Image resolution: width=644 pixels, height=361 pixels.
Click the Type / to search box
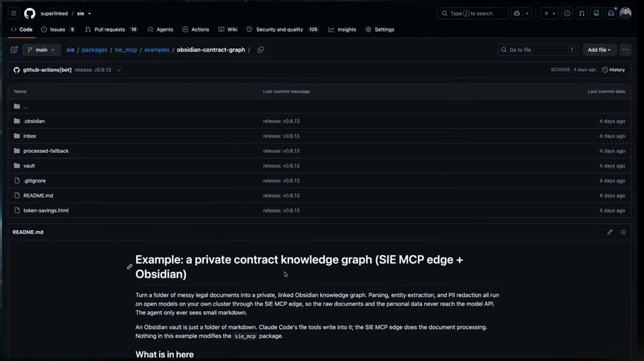(x=473, y=13)
